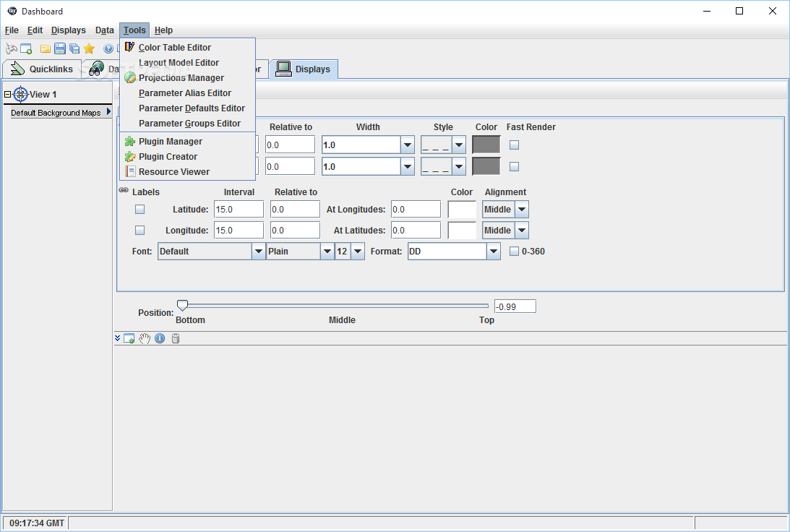Click the game controller icon in the toolbar
Screen dimensions: 790x532
click(11, 49)
